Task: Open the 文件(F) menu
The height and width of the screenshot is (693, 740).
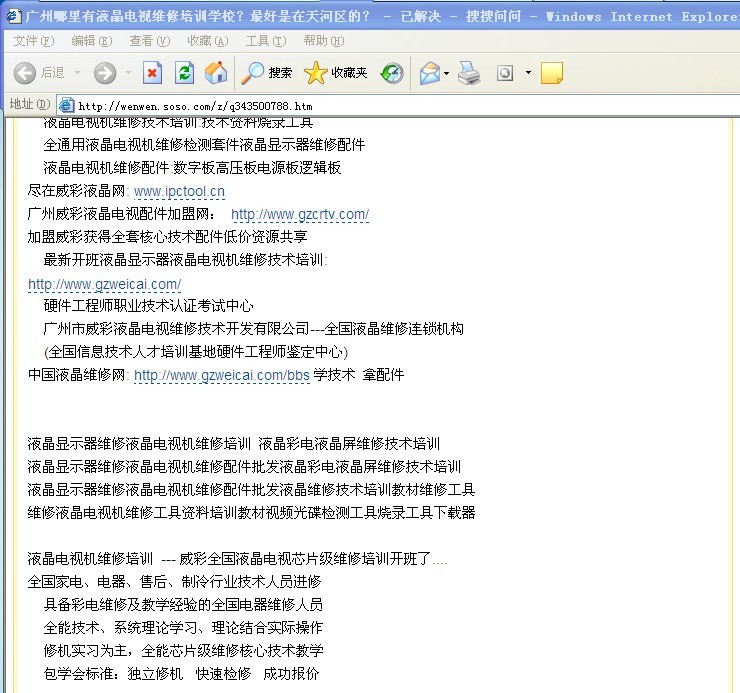Action: pyautogui.click(x=34, y=41)
